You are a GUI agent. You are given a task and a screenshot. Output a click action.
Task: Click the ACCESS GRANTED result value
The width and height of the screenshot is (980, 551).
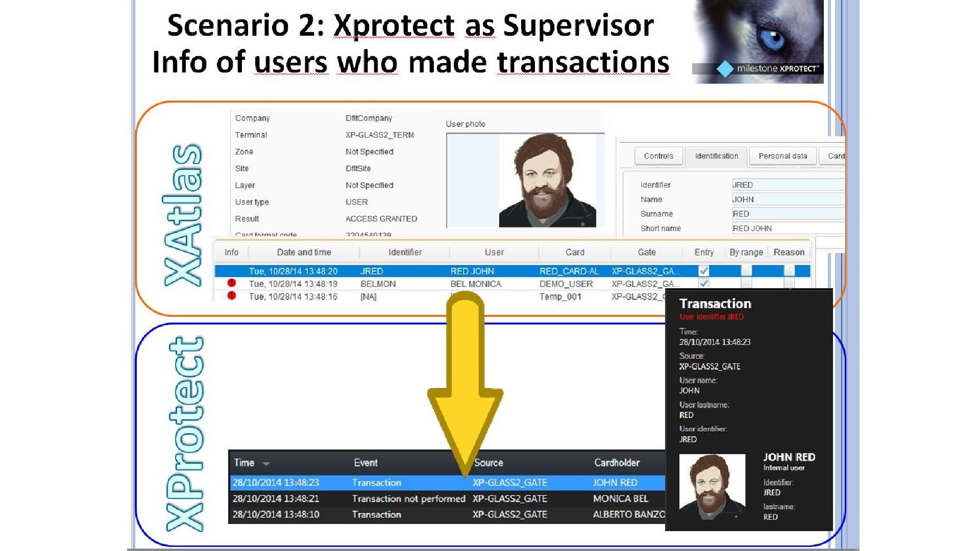coord(381,219)
